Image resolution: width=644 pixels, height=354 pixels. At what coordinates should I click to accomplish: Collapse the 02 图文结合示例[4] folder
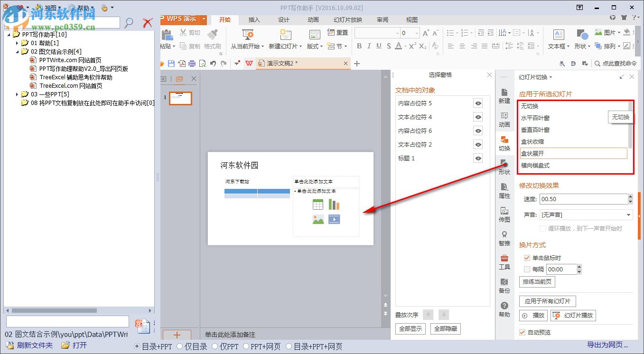(18, 52)
